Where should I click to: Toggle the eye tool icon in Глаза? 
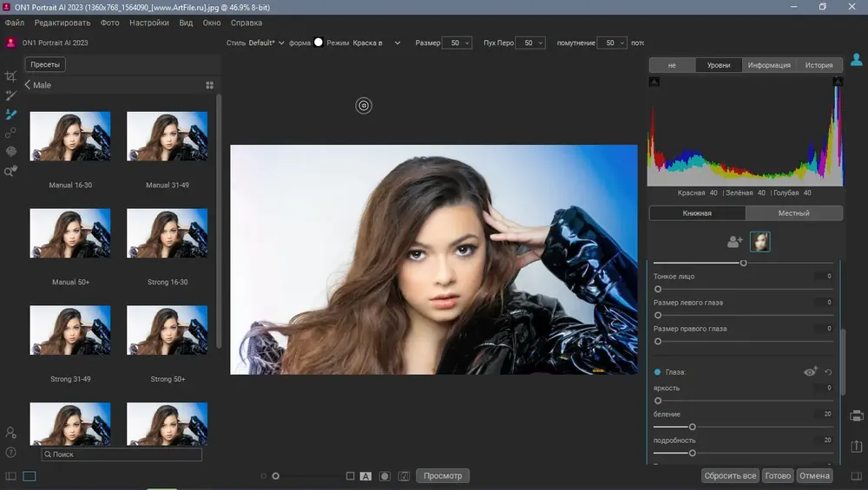811,372
